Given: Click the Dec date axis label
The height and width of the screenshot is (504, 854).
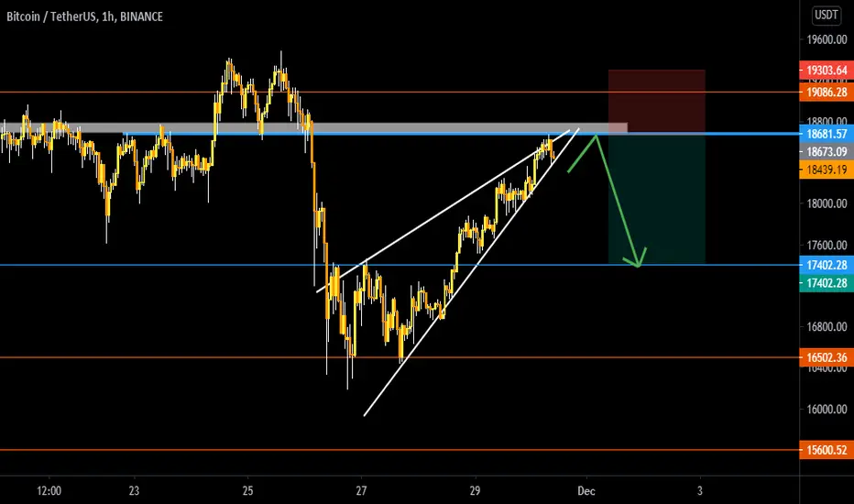Looking at the screenshot, I should (586, 491).
